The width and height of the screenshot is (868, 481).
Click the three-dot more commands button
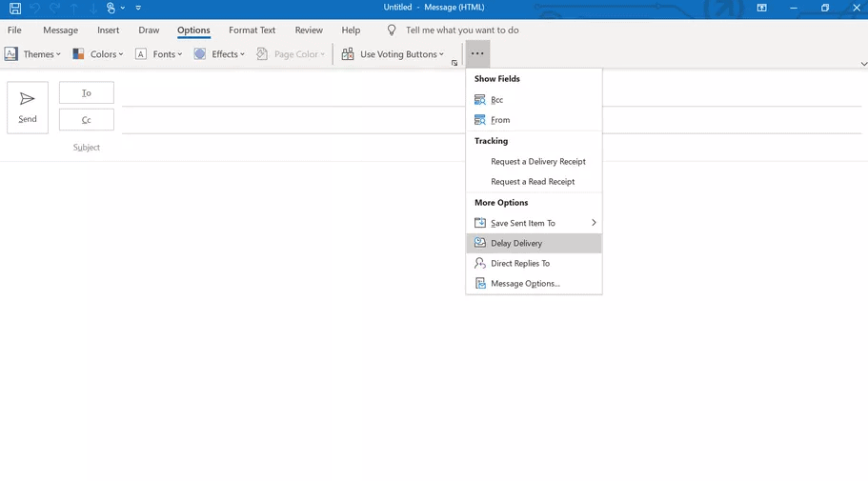[477, 53]
